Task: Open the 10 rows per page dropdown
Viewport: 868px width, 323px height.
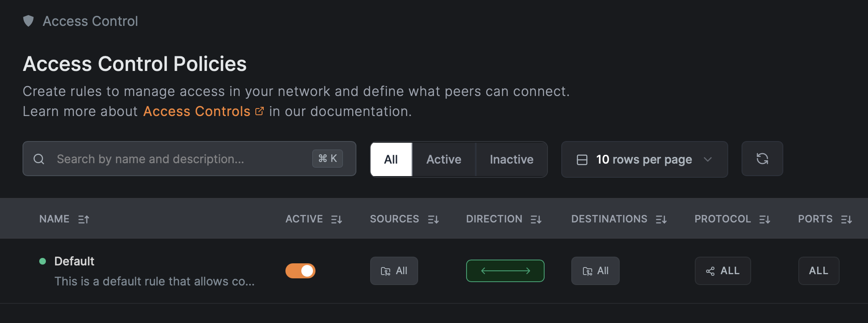Action: coord(644,159)
